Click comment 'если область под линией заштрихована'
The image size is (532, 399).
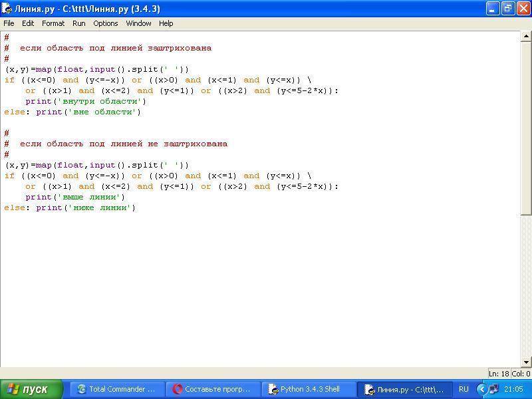click(x=115, y=48)
